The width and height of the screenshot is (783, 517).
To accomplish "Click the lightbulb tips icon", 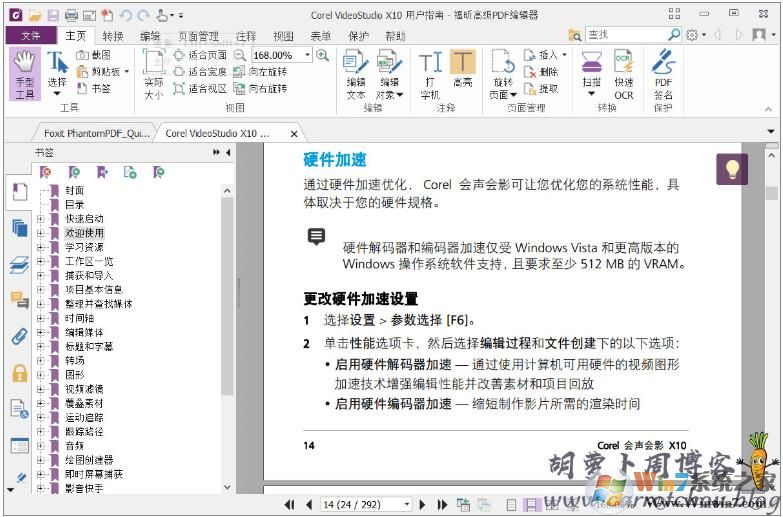I will tap(732, 169).
